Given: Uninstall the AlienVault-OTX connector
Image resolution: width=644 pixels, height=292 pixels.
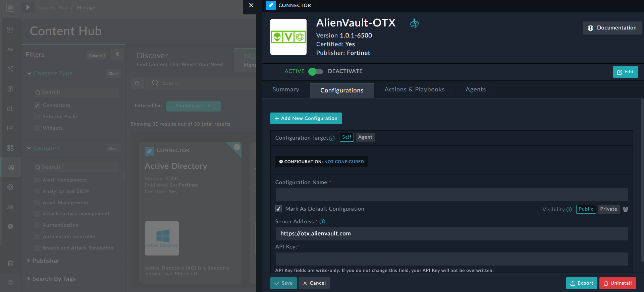Looking at the screenshot, I should [x=618, y=283].
